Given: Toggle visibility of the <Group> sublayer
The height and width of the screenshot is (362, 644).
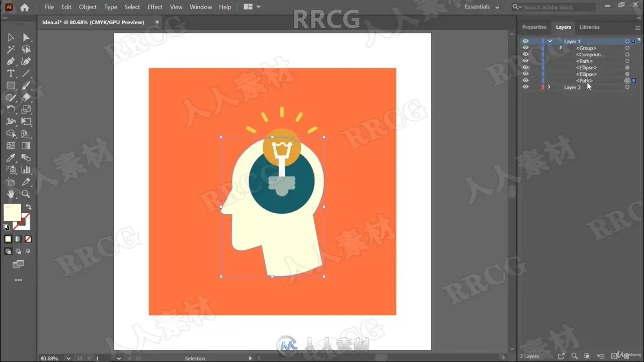Looking at the screenshot, I should pos(525,48).
